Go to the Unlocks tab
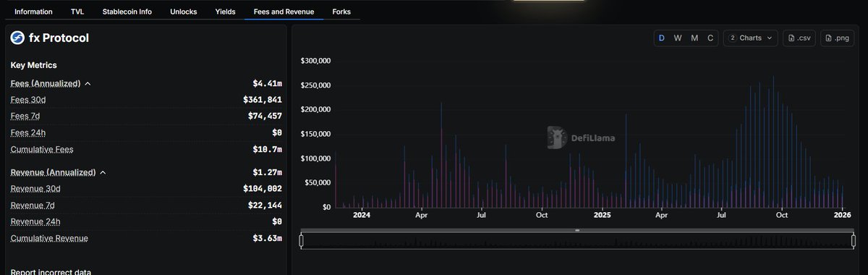This screenshot has width=868, height=275. pos(184,12)
